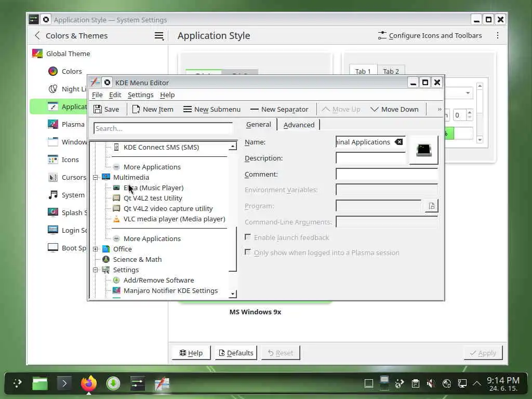Click the terminal icon chooser button
Screen dimensions: 532x399
coord(423,150)
